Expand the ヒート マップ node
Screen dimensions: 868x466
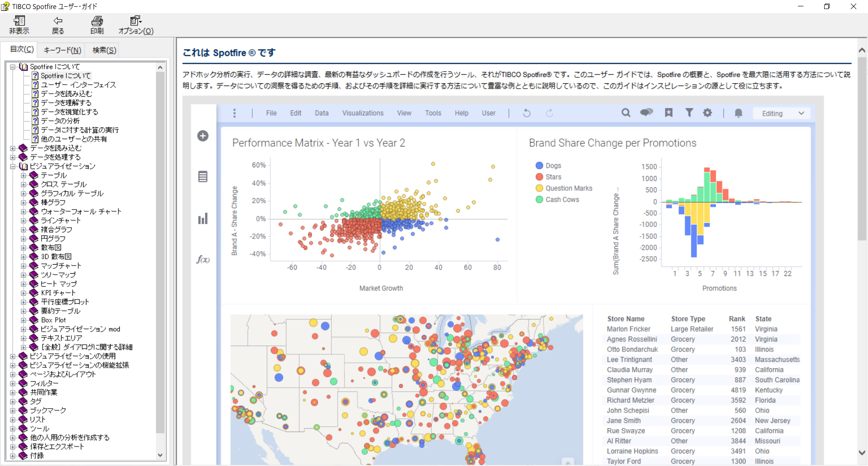24,284
